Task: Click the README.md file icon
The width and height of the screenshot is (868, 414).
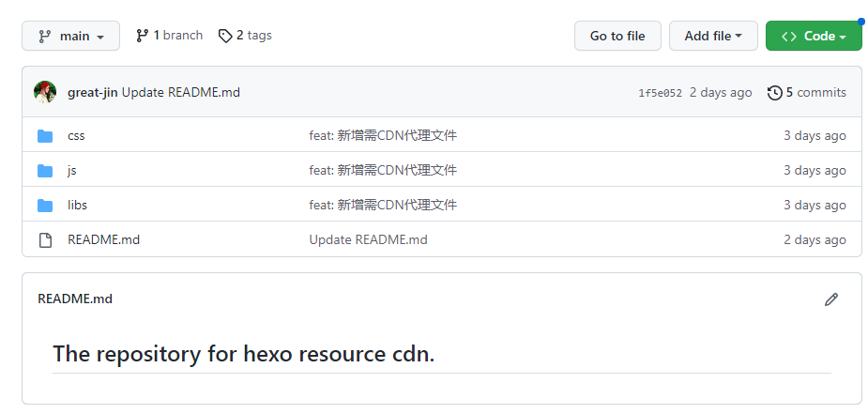Action: tap(45, 240)
